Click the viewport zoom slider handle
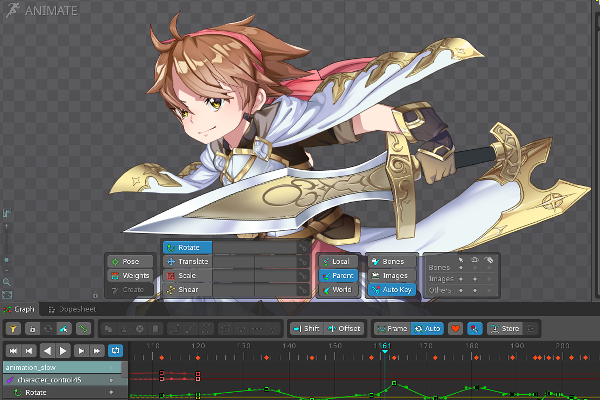The width and height of the screenshot is (600, 400). [7, 260]
